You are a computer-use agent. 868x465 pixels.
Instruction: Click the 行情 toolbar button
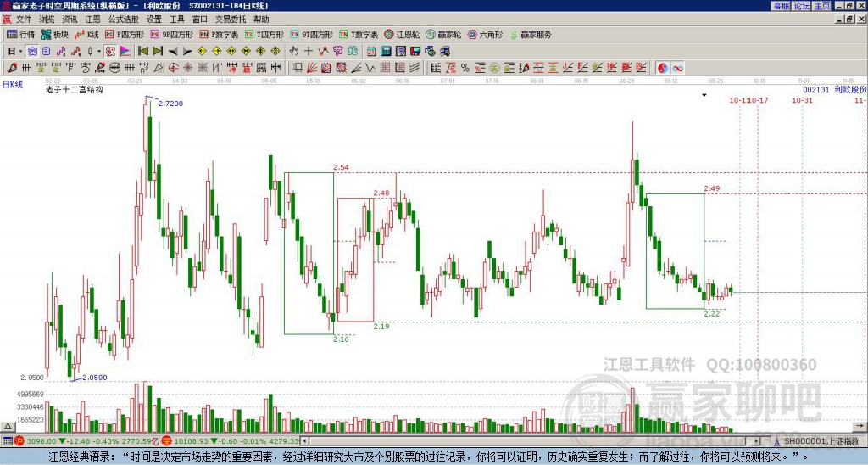tap(20, 34)
